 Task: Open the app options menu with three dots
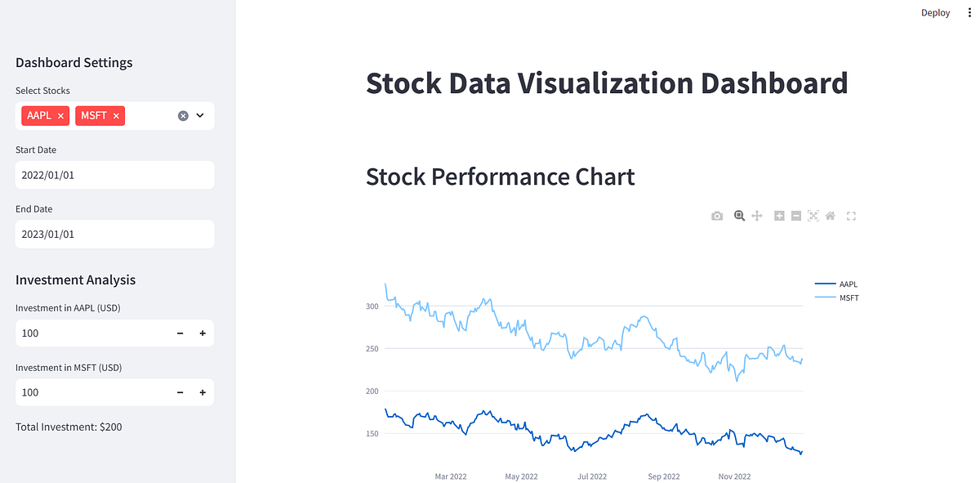pos(969,12)
